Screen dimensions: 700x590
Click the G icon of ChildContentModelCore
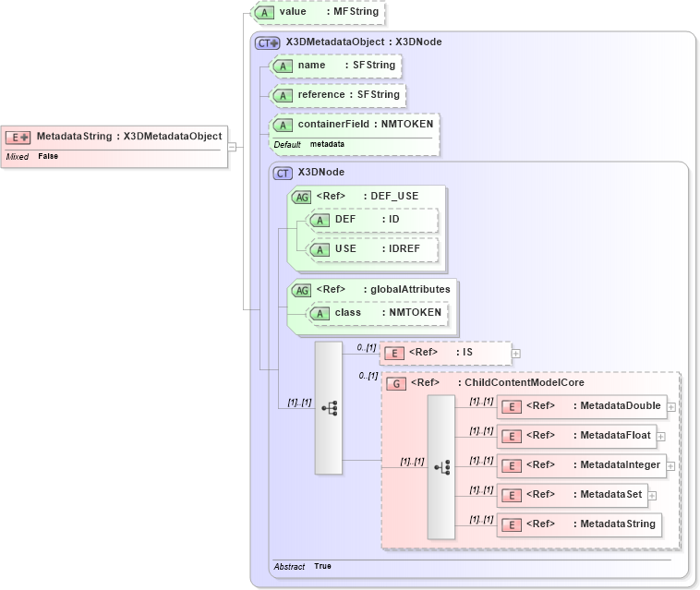[396, 384]
